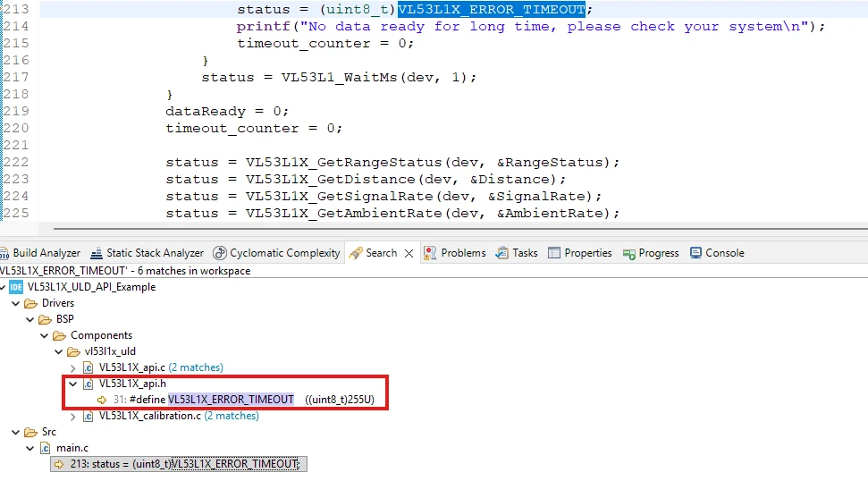Click the Search flashlight icon
The image size is (868, 481).
(357, 253)
